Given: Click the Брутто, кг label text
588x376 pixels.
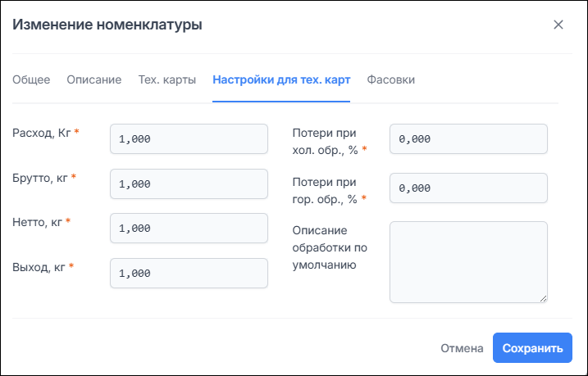Looking at the screenshot, I should pyautogui.click(x=39, y=177).
